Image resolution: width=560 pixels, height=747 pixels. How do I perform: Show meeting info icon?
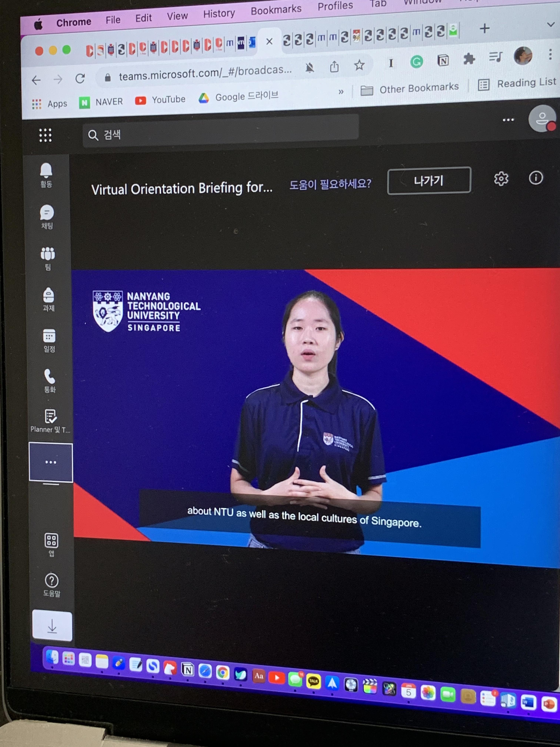pyautogui.click(x=536, y=178)
